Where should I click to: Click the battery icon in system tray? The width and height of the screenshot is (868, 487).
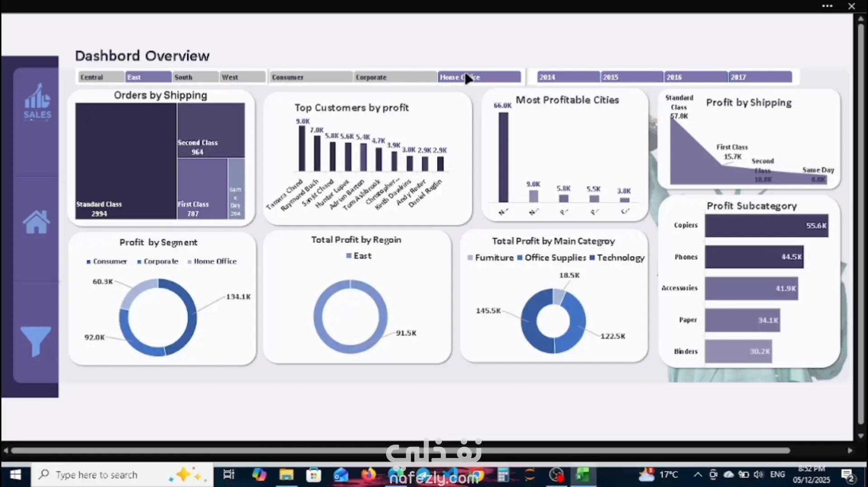click(743, 475)
